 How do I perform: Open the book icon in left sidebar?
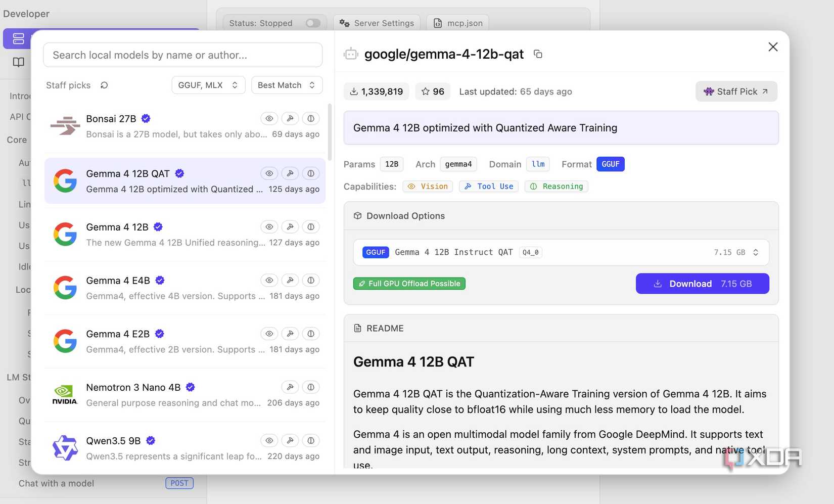click(19, 62)
